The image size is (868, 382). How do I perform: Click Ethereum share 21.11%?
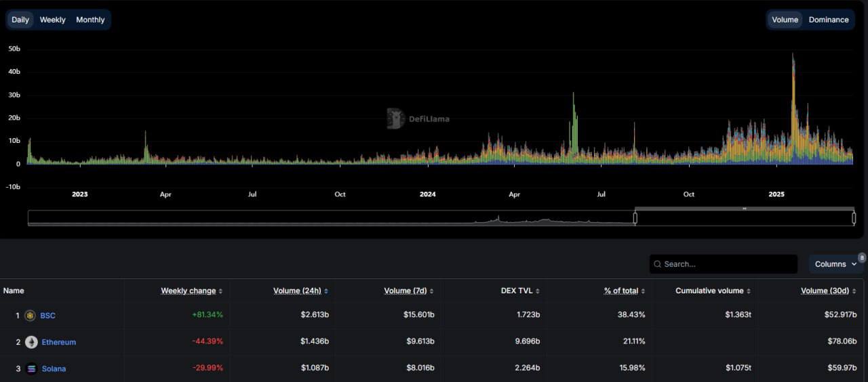(x=631, y=341)
